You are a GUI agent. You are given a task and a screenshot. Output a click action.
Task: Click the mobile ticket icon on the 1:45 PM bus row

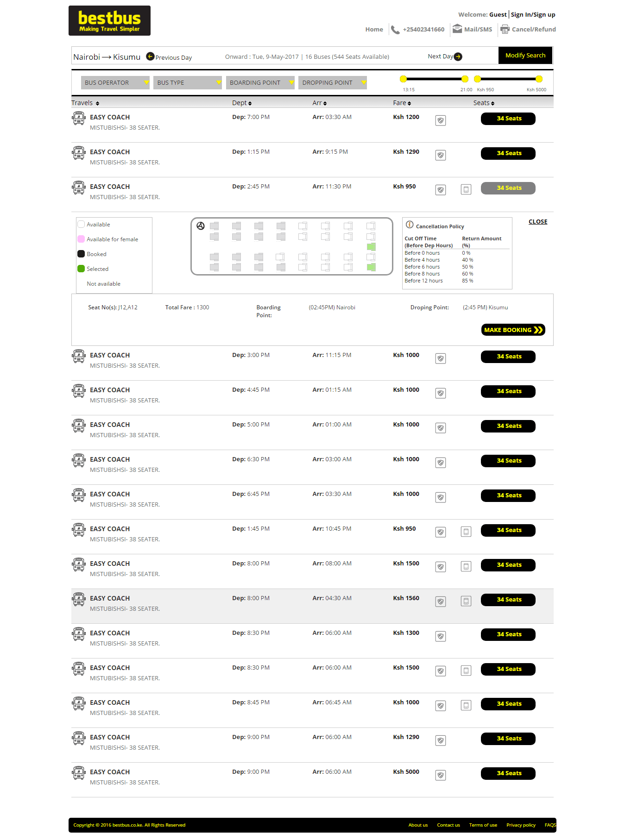[x=466, y=532]
